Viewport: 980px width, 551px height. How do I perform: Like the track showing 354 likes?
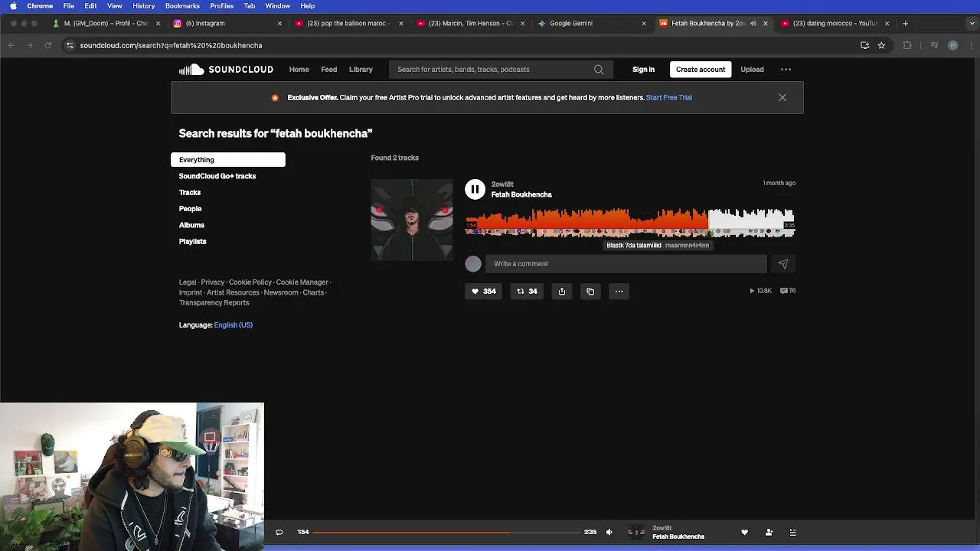tap(483, 291)
